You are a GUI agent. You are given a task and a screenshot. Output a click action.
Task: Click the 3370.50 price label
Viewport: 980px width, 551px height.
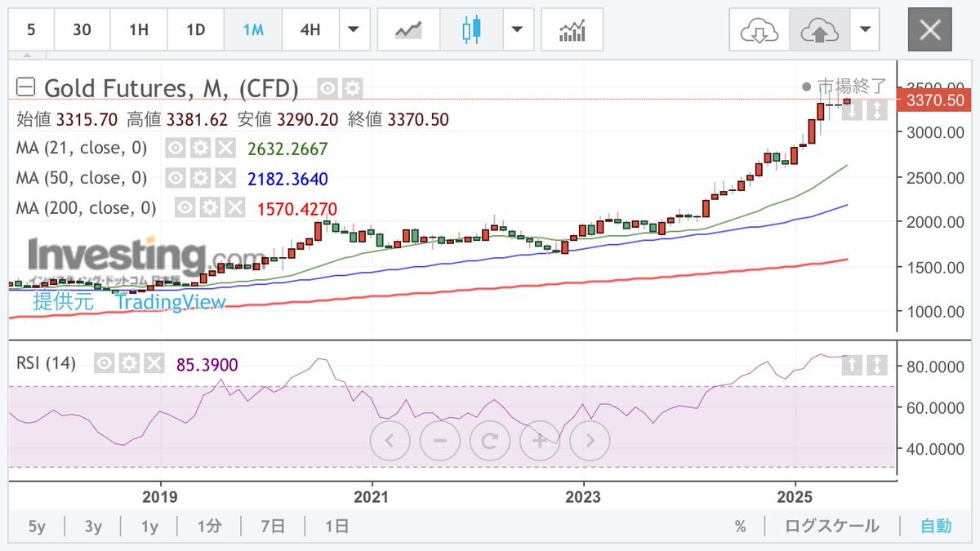pyautogui.click(x=935, y=100)
